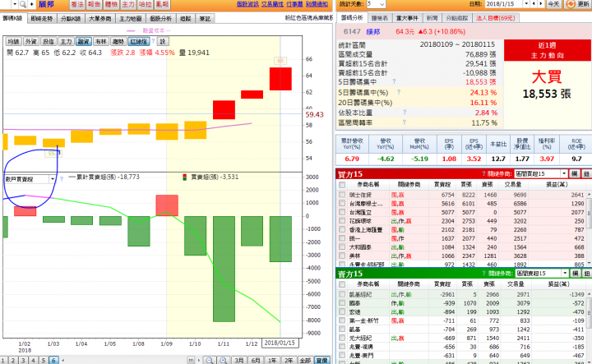Toggle the 投信 chart indicator
The height and width of the screenshot is (364, 592).
tap(49, 41)
